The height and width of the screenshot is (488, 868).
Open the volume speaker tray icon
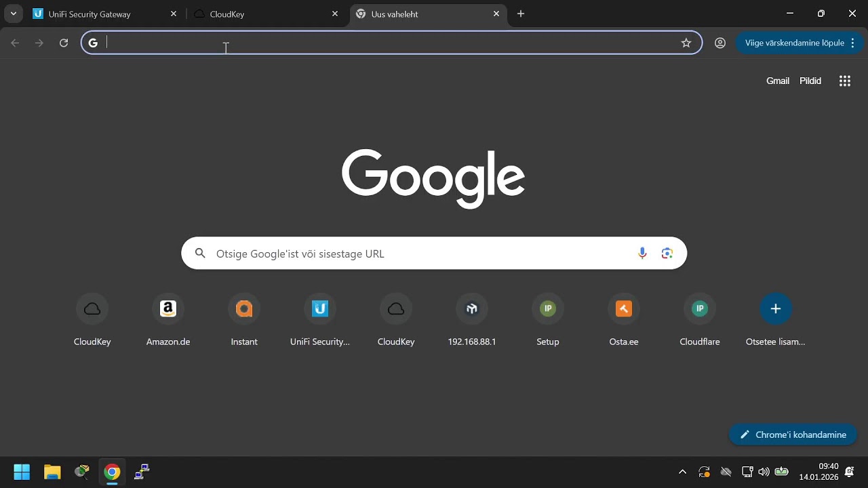764,472
